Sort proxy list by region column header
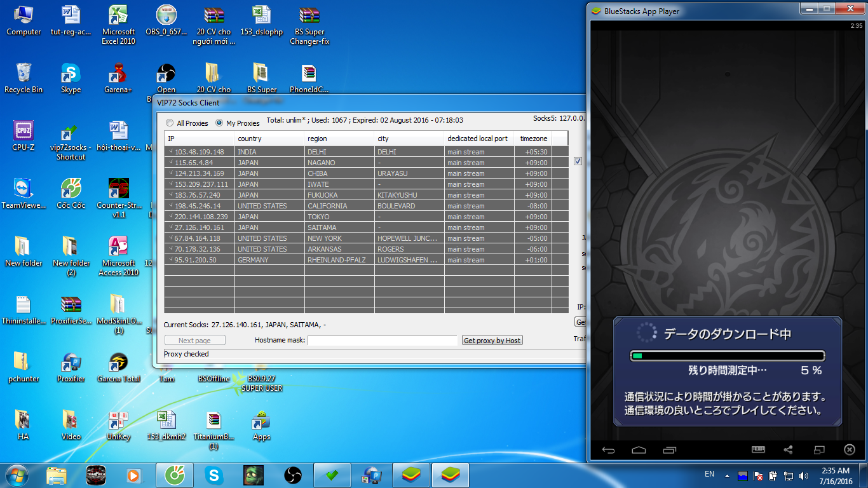The image size is (868, 488). tap(339, 139)
